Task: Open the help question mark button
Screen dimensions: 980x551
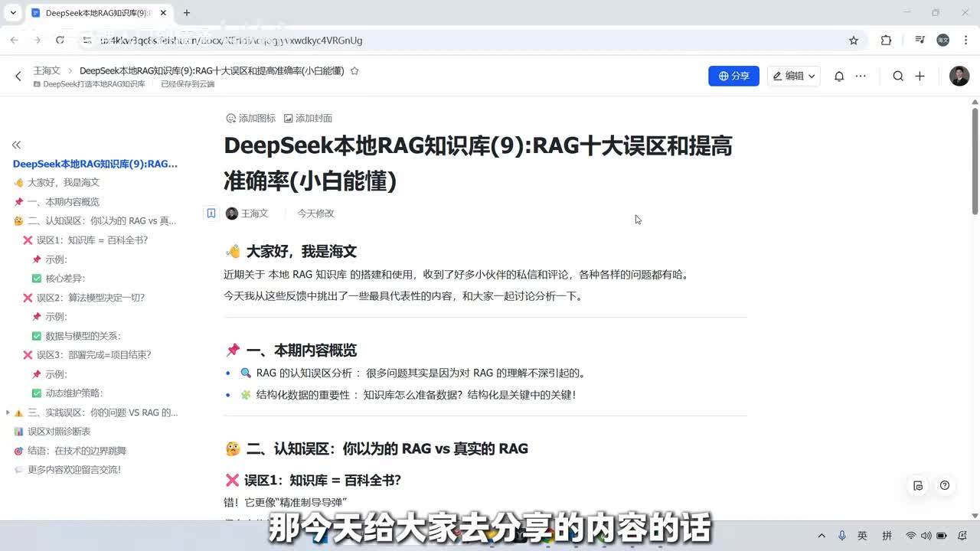Action: point(944,485)
